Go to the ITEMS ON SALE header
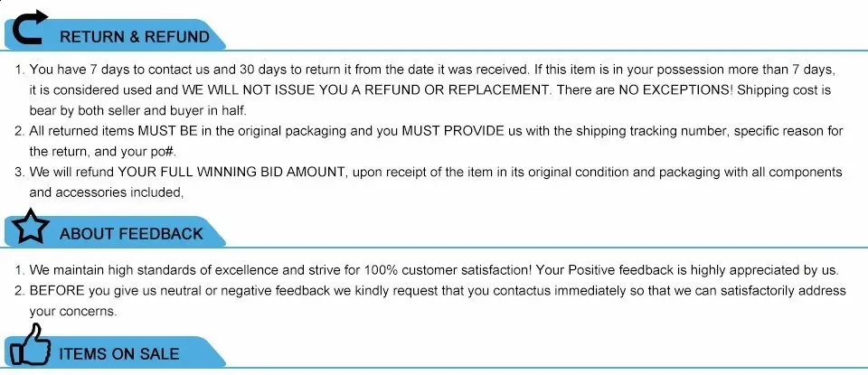 (x=118, y=353)
